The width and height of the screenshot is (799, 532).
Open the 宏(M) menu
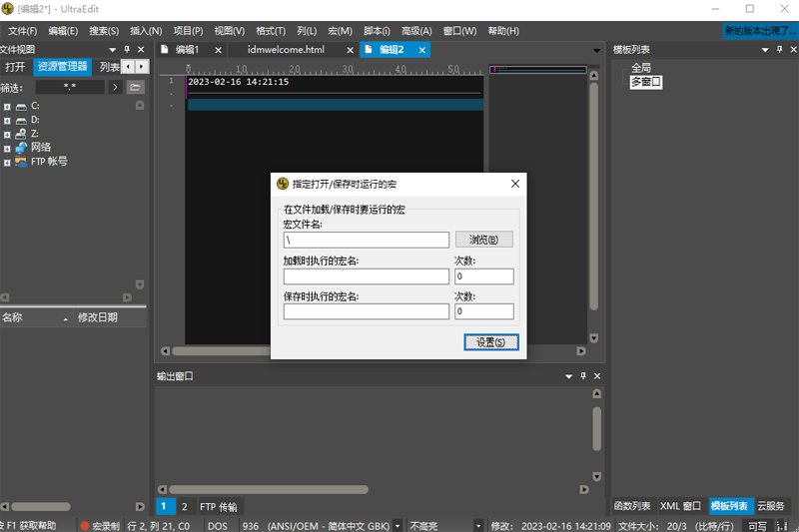(340, 31)
